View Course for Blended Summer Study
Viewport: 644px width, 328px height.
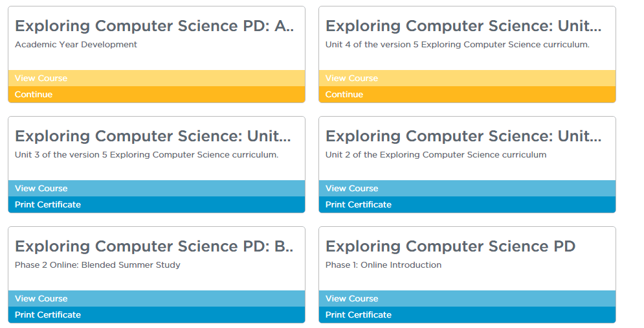(x=41, y=299)
